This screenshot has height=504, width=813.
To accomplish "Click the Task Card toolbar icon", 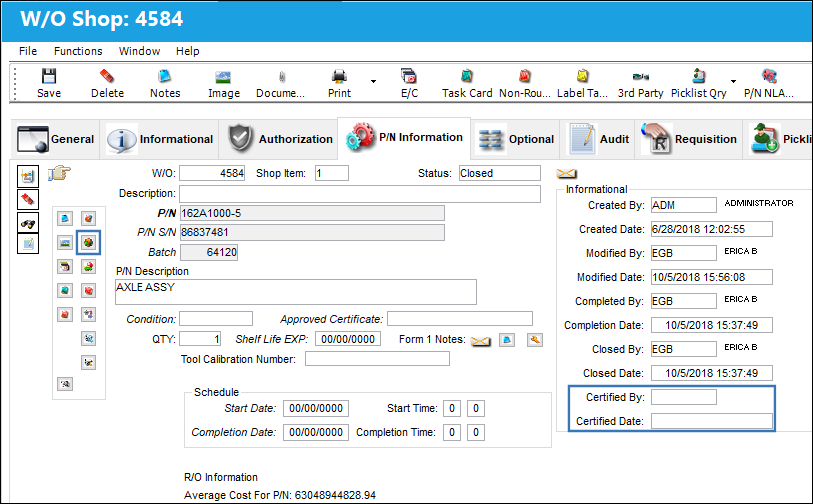I will tap(467, 77).
